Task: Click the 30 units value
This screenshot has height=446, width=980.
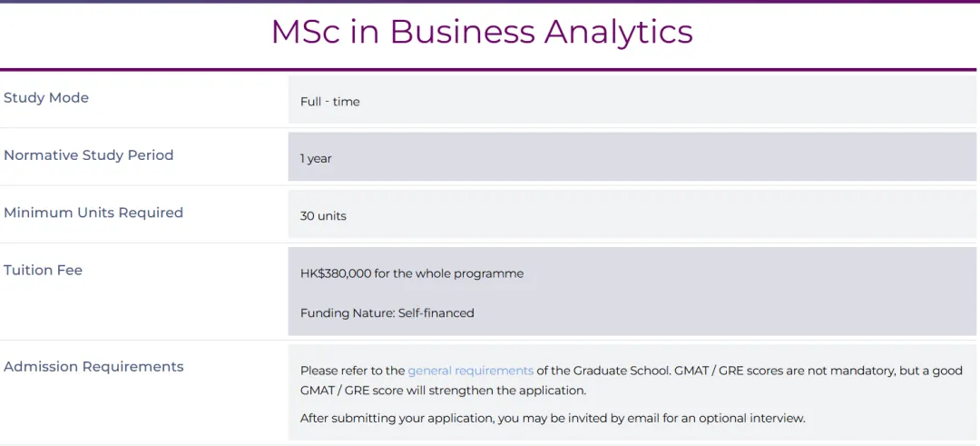Action: tap(323, 216)
